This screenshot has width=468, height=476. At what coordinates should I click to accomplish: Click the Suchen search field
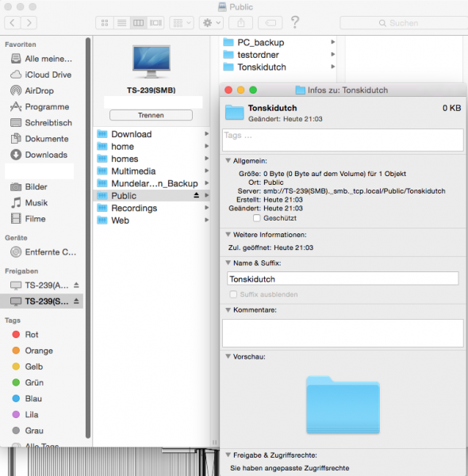404,23
